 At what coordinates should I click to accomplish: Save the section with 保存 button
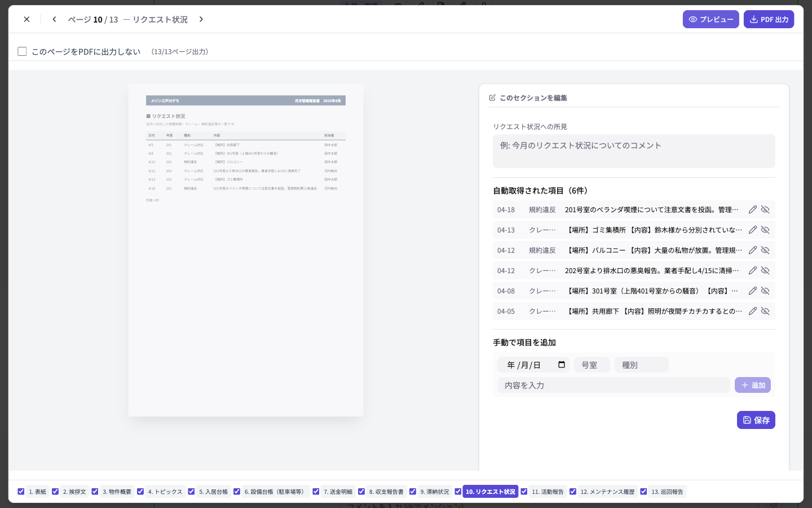[756, 420]
